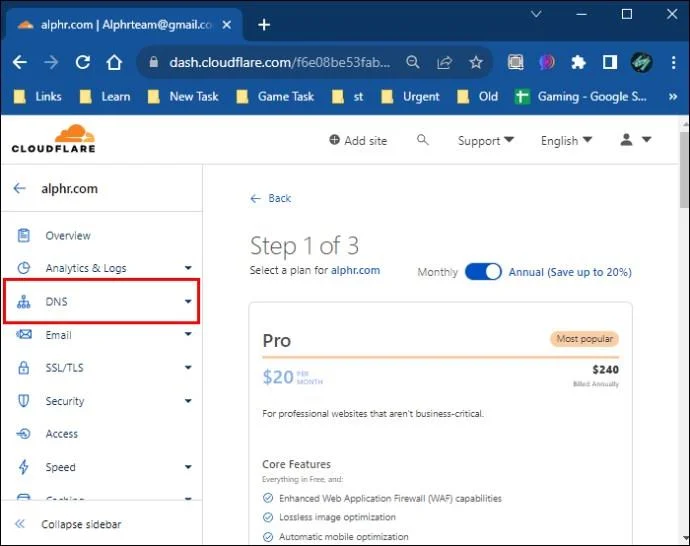
Task: Open the user account menu icon
Action: 635,140
